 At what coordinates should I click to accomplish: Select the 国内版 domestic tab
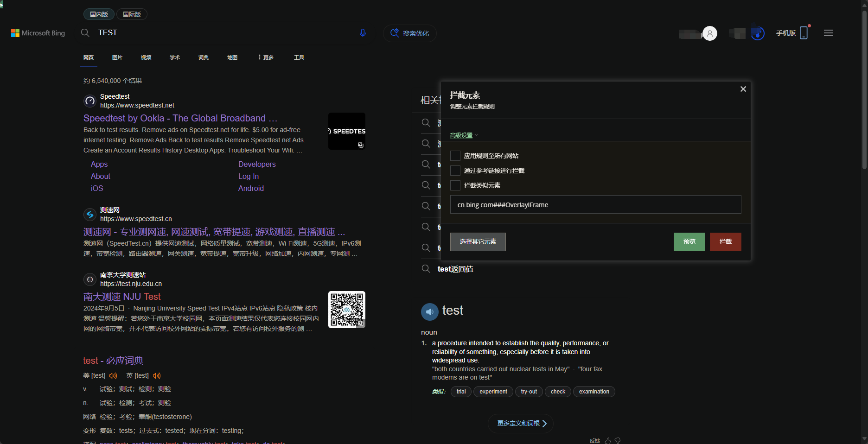tap(99, 14)
